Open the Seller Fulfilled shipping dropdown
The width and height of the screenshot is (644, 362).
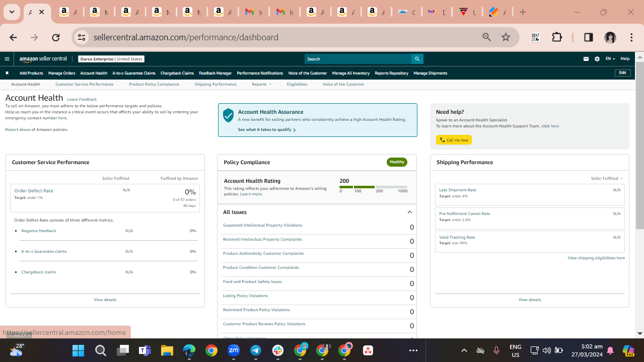point(607,178)
